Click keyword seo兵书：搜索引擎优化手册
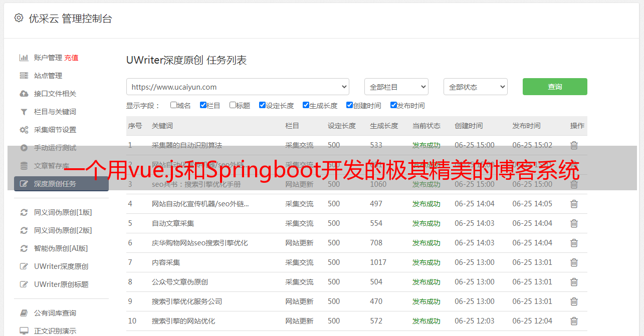 [196, 184]
